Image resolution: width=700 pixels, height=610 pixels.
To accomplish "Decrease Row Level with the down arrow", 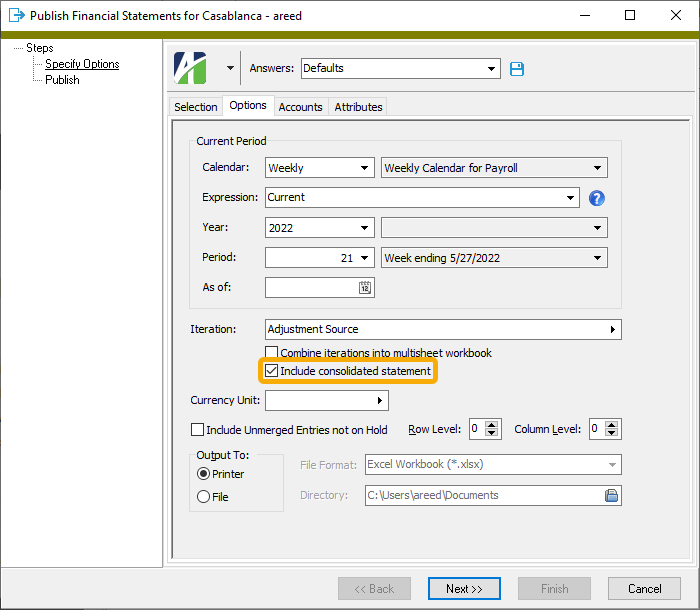I will coord(492,433).
